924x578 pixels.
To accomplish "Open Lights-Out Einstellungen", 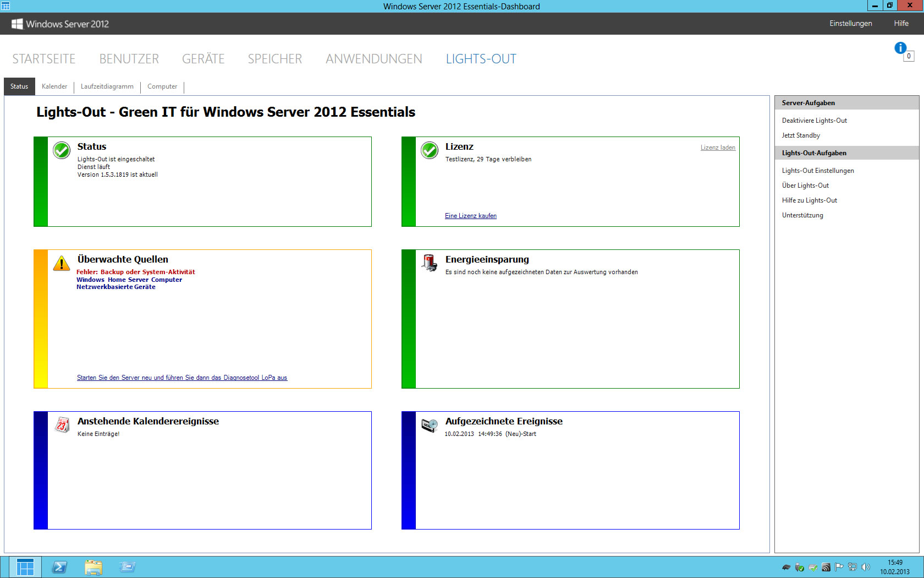I will [x=818, y=171].
